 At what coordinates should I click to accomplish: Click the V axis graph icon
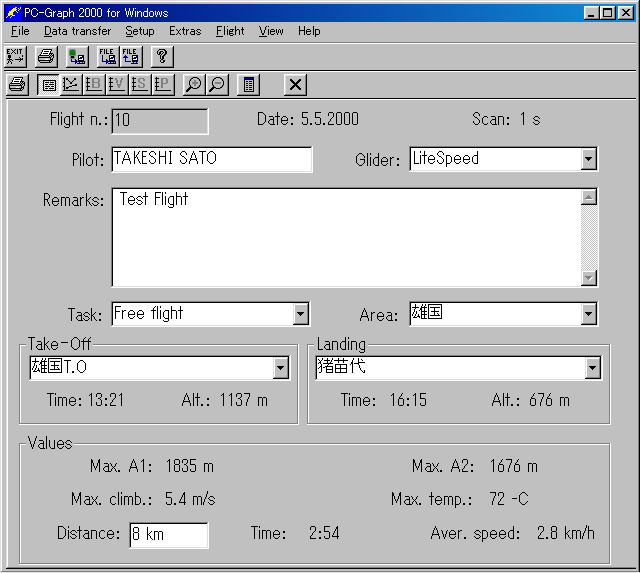click(117, 85)
